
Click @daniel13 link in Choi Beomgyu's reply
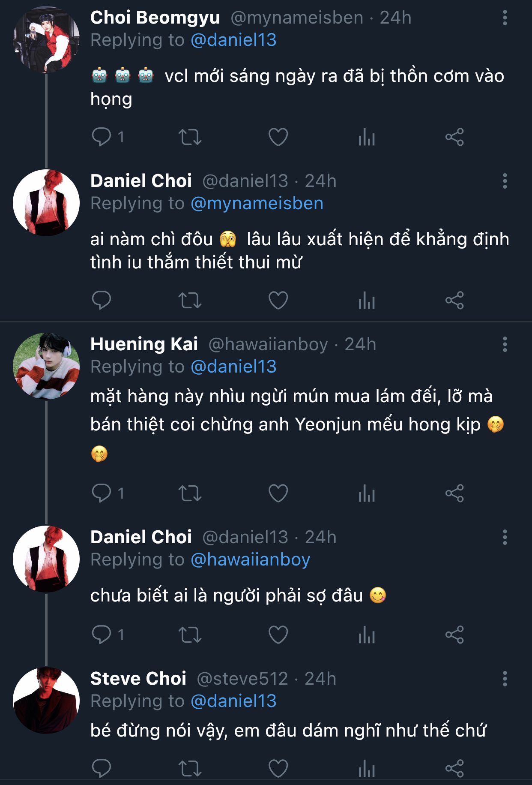pyautogui.click(x=233, y=40)
